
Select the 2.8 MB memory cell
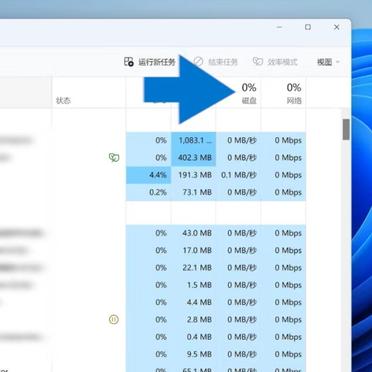[193, 320]
